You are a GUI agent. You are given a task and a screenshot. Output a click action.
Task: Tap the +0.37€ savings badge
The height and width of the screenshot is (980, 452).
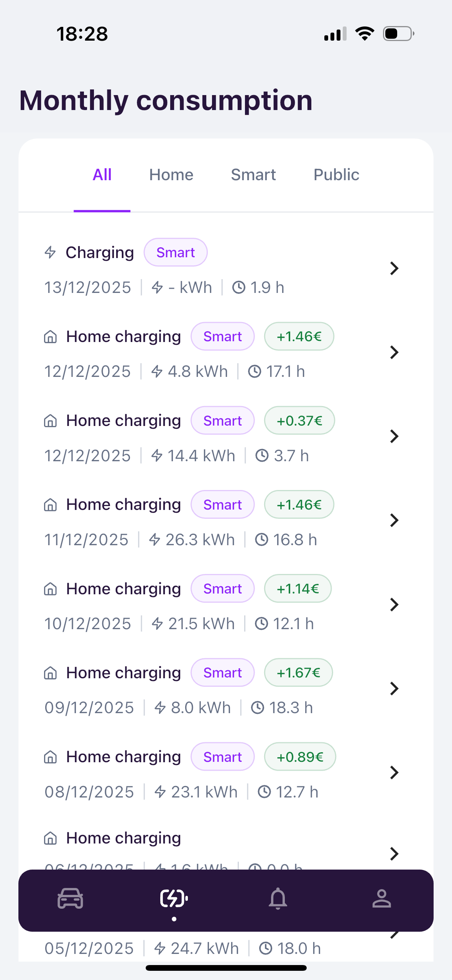pos(299,421)
